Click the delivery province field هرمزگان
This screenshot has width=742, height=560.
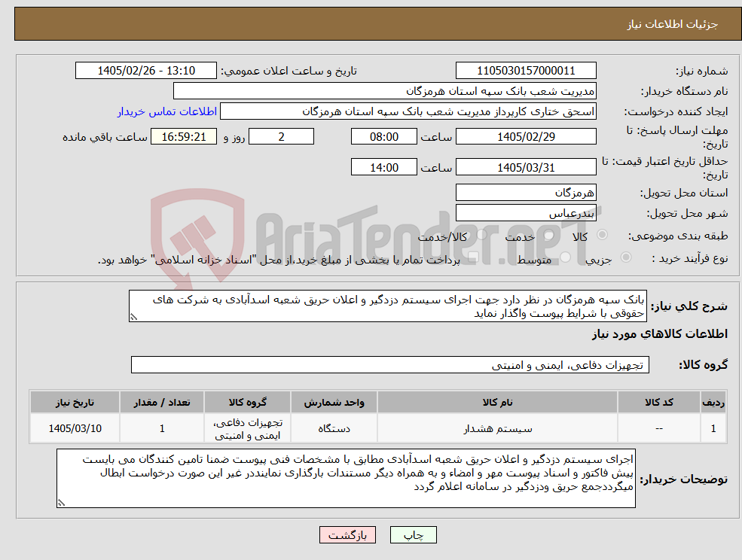click(526, 193)
